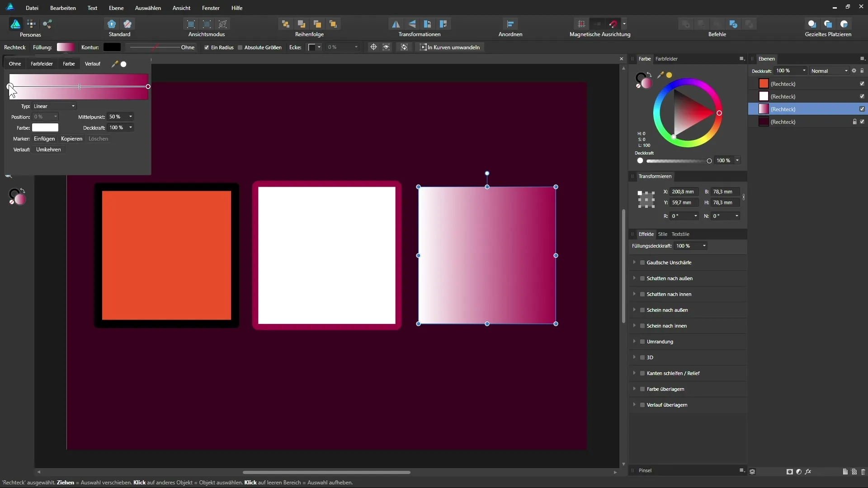Select Ohne tab in fill popup
This screenshot has height=488, width=868.
tap(15, 64)
